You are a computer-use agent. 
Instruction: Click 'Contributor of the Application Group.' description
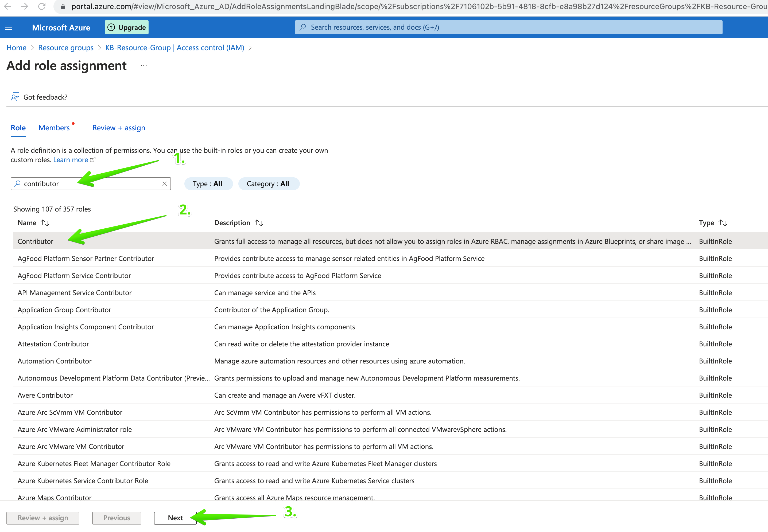coord(271,310)
